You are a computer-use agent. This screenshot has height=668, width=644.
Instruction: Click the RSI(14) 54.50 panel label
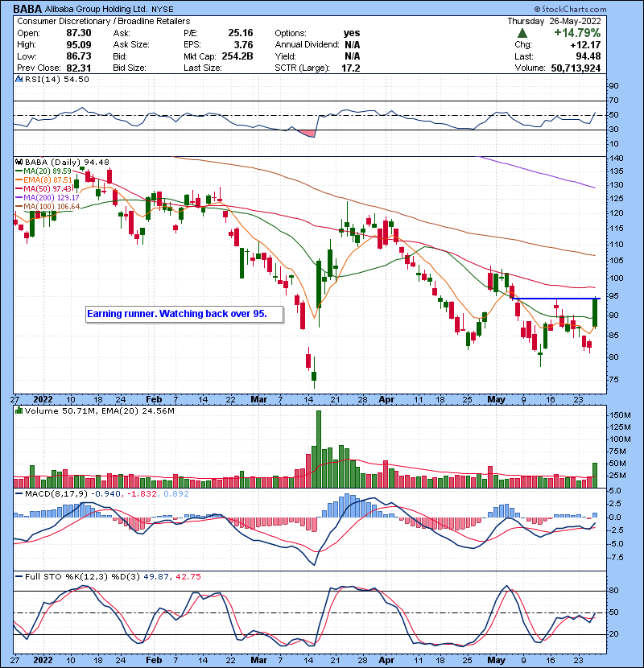tap(56, 79)
